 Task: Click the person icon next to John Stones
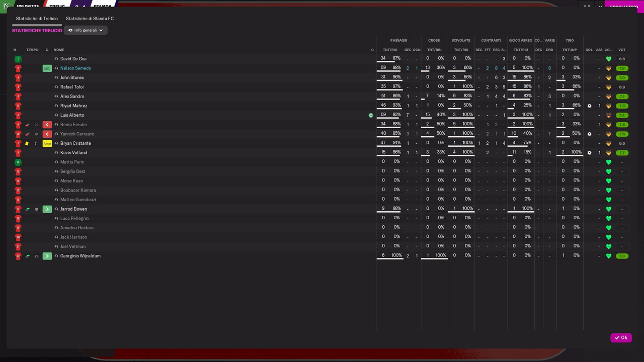[56, 78]
